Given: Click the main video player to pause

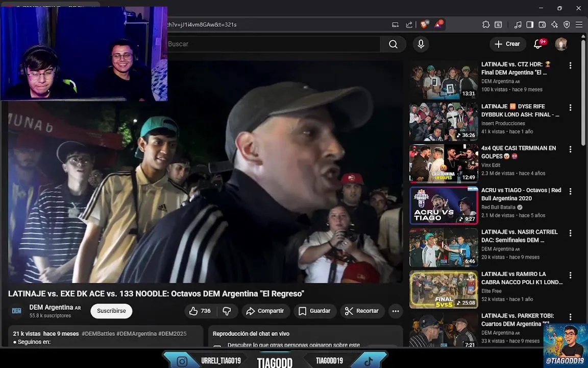Looking at the screenshot, I should pyautogui.click(x=205, y=172).
